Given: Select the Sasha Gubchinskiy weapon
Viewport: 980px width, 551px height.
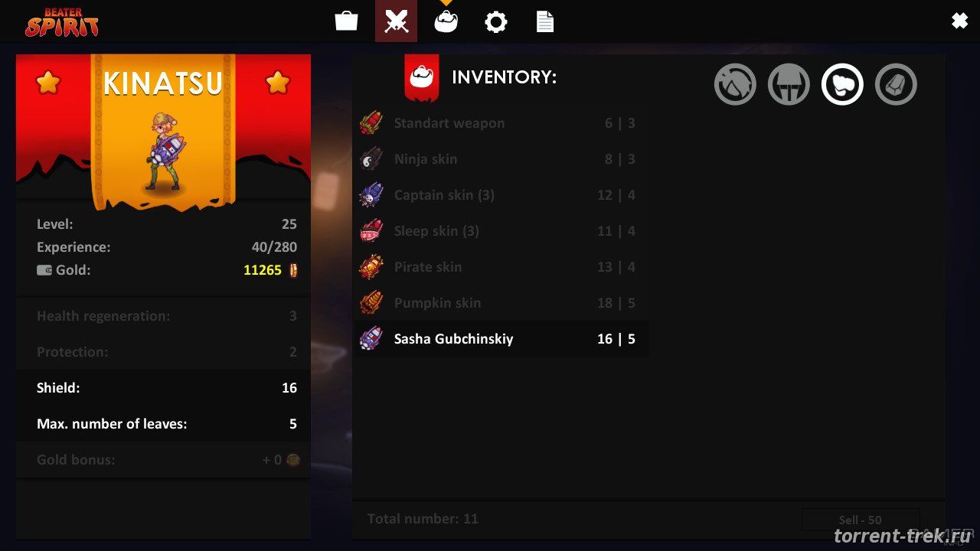Looking at the screenshot, I should [501, 339].
